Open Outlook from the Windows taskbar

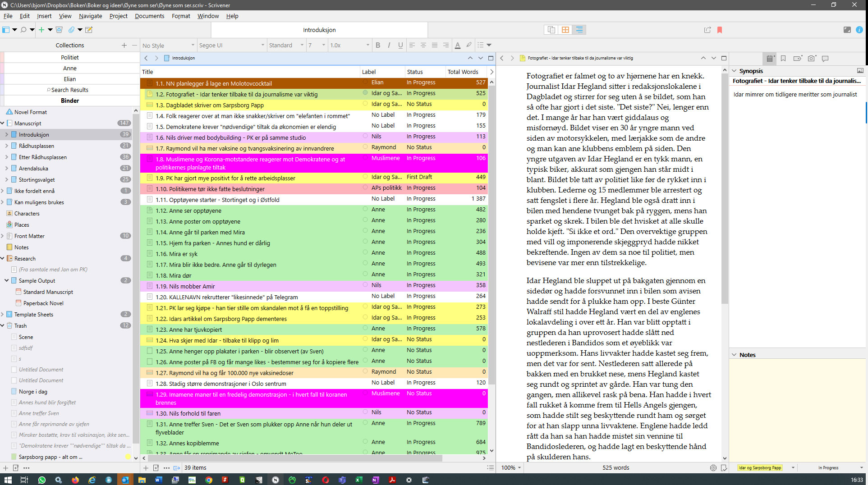[x=125, y=480]
